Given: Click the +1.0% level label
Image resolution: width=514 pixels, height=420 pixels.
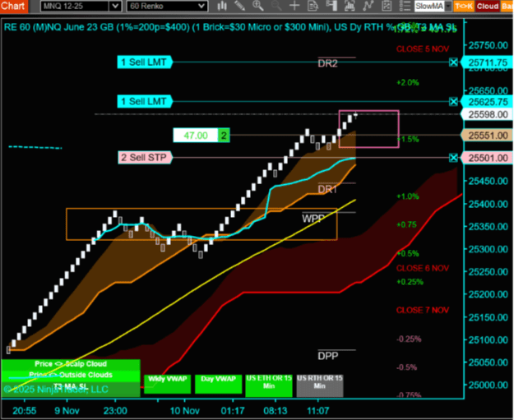Looking at the screenshot, I should coord(408,196).
